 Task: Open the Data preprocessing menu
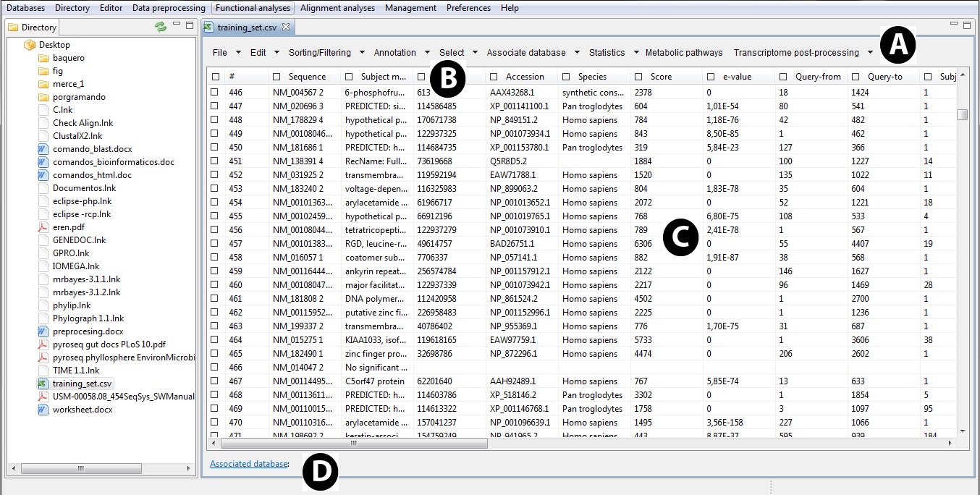coord(170,8)
